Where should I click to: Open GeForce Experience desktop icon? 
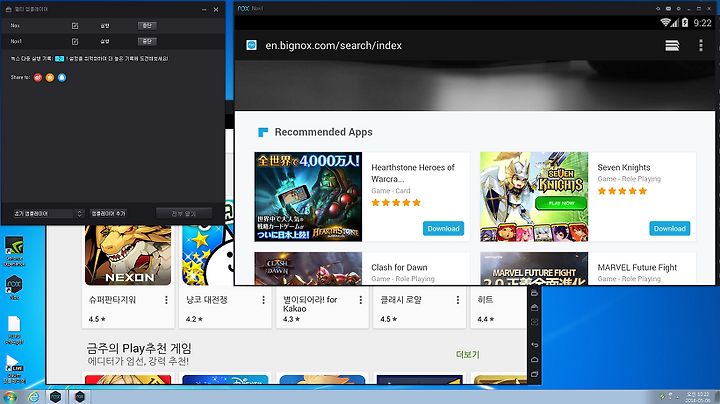[x=14, y=251]
